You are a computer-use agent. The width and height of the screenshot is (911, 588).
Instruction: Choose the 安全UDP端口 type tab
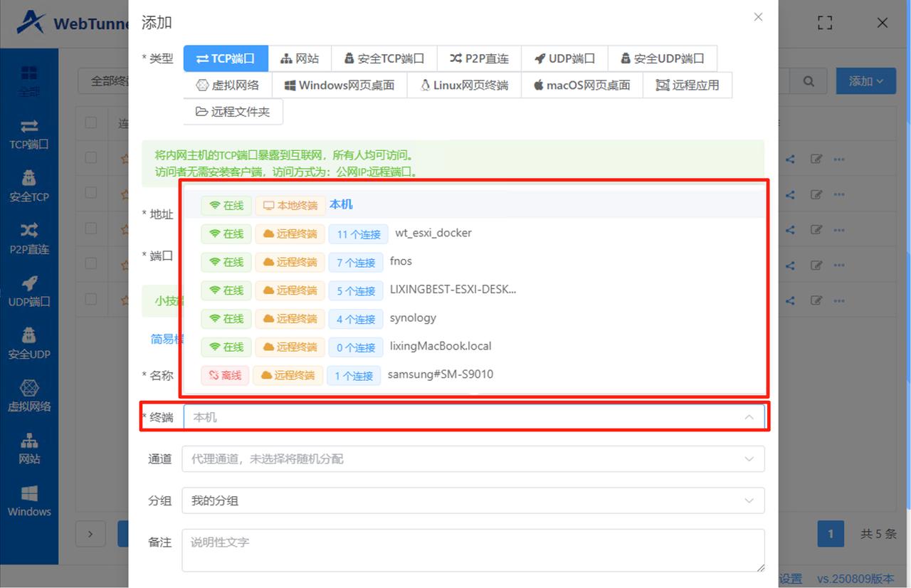[x=663, y=58]
